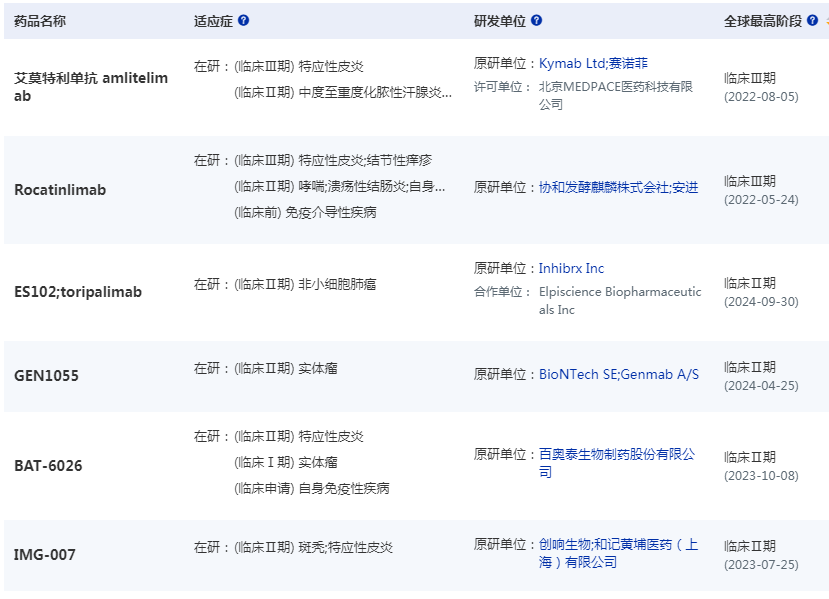Open the Inhibrx Inc link
The height and width of the screenshot is (599, 829).
(x=571, y=269)
